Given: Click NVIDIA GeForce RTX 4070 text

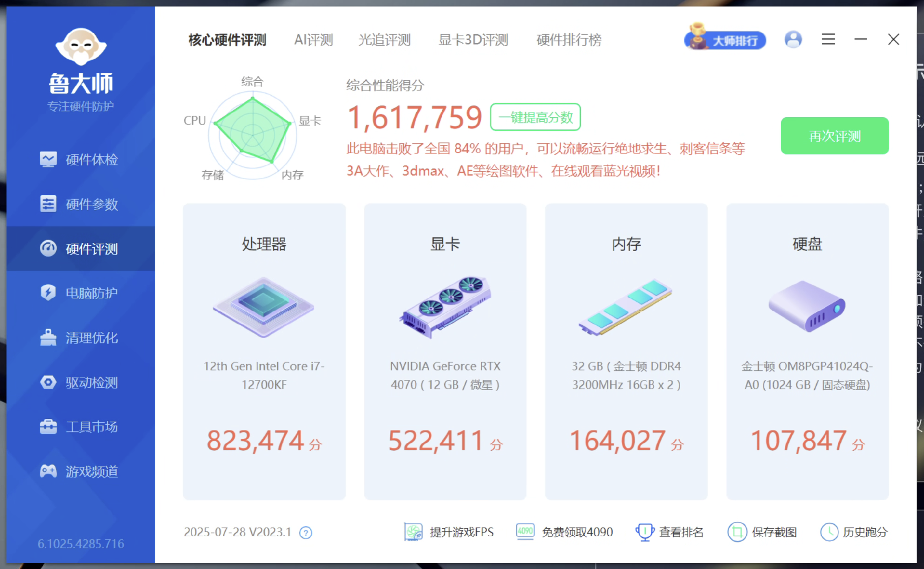Looking at the screenshot, I should [x=445, y=376].
